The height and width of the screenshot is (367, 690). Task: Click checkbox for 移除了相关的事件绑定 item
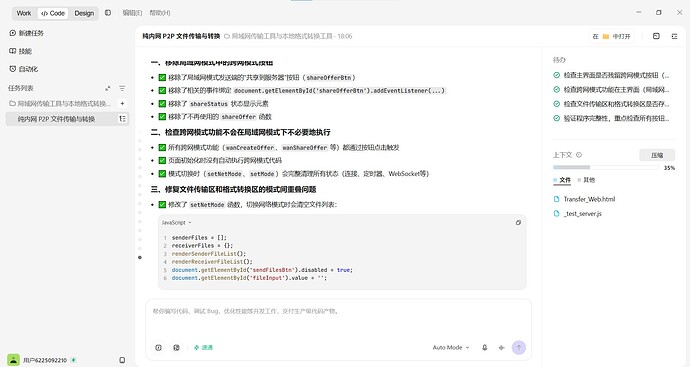[162, 90]
